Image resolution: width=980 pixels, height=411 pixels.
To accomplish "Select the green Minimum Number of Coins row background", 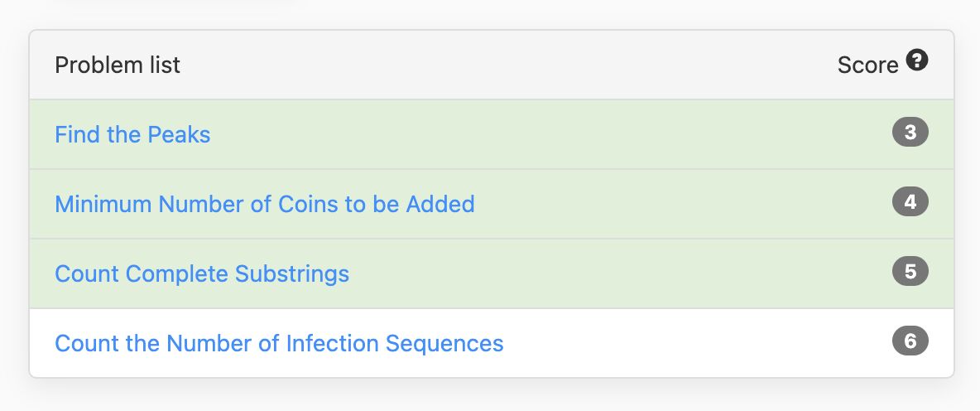I will click(492, 204).
